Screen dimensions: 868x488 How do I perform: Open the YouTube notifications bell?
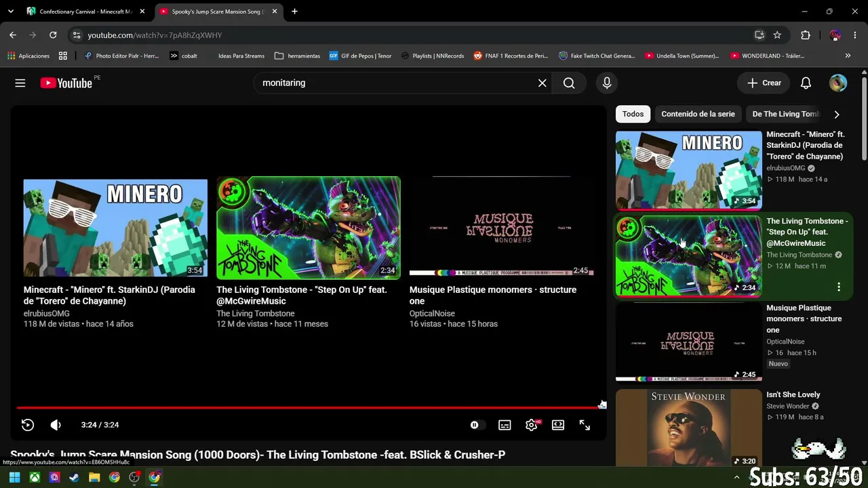[x=806, y=83]
